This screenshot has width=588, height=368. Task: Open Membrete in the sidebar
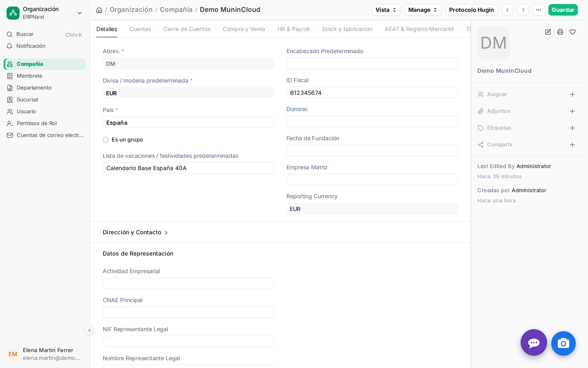(45, 76)
